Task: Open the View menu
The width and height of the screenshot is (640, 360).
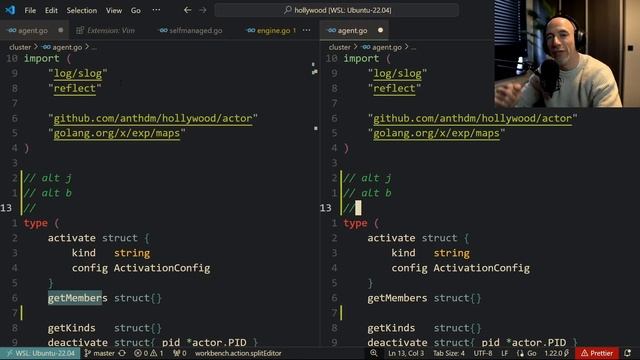Action: [114, 11]
